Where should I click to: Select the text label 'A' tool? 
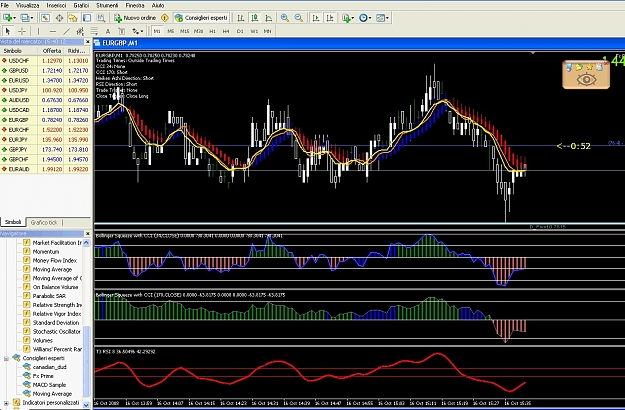108,31
